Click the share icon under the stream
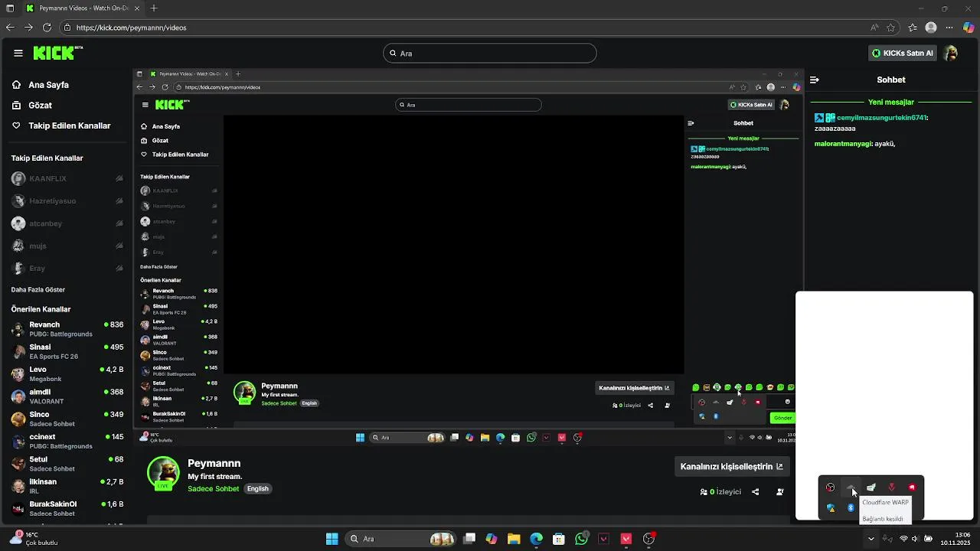980x551 pixels. [x=756, y=492]
